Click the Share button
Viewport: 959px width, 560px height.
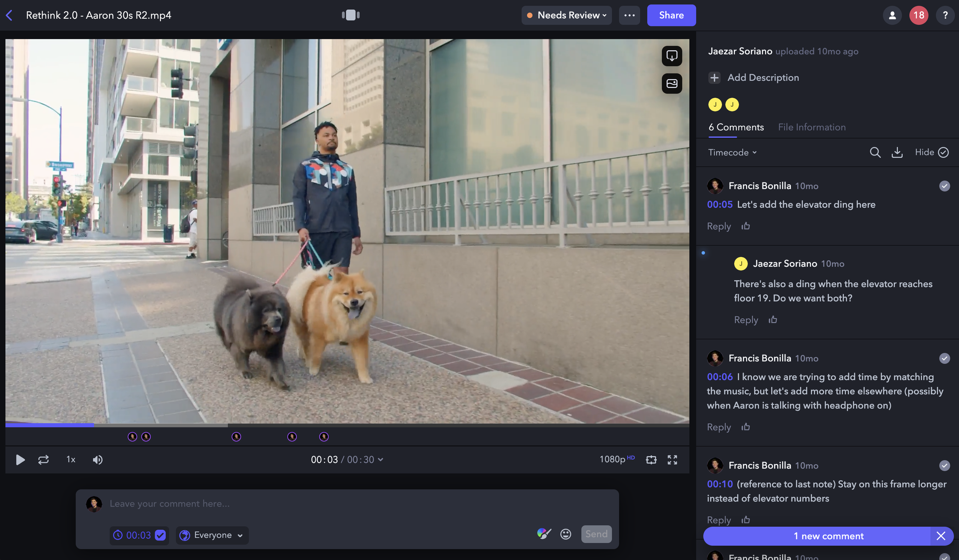click(x=671, y=15)
